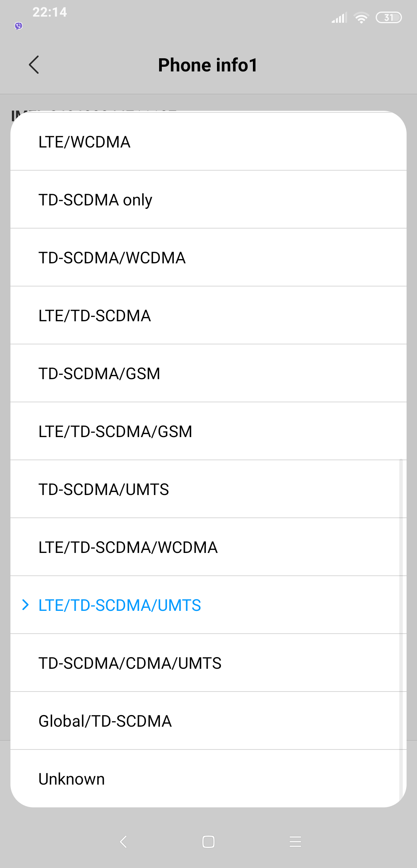Tap the battery indicator icon
The image size is (417, 868).
click(388, 18)
